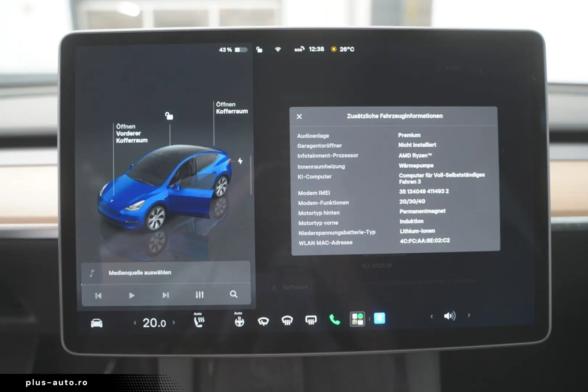The width and height of the screenshot is (588, 392).
Task: Select Medienquelle auswählen media source
Action: point(140,273)
